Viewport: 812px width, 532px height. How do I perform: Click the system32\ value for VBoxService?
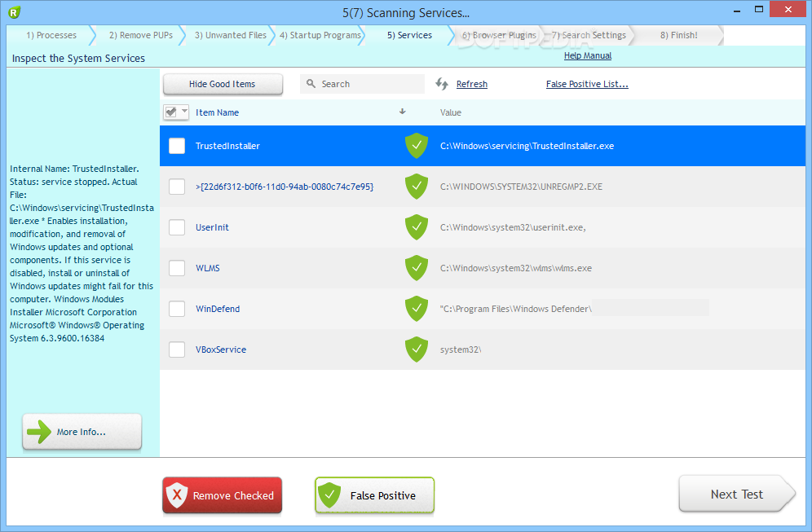click(461, 350)
